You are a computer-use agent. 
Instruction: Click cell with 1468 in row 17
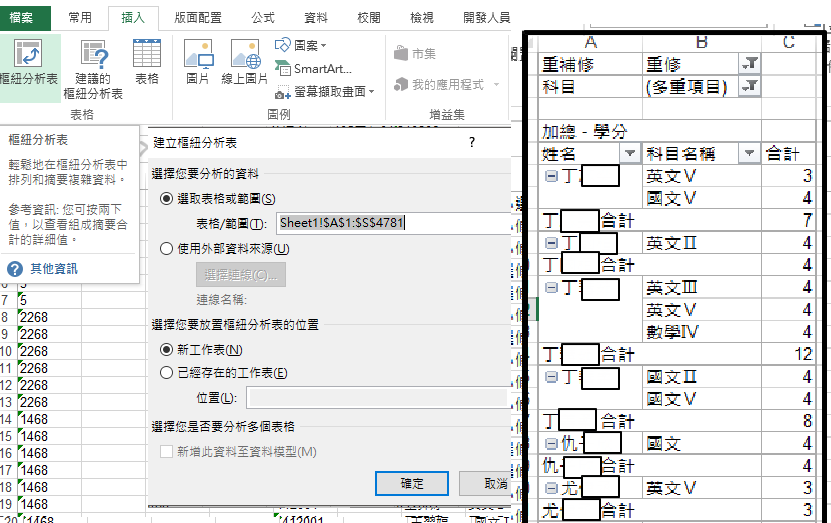49,471
